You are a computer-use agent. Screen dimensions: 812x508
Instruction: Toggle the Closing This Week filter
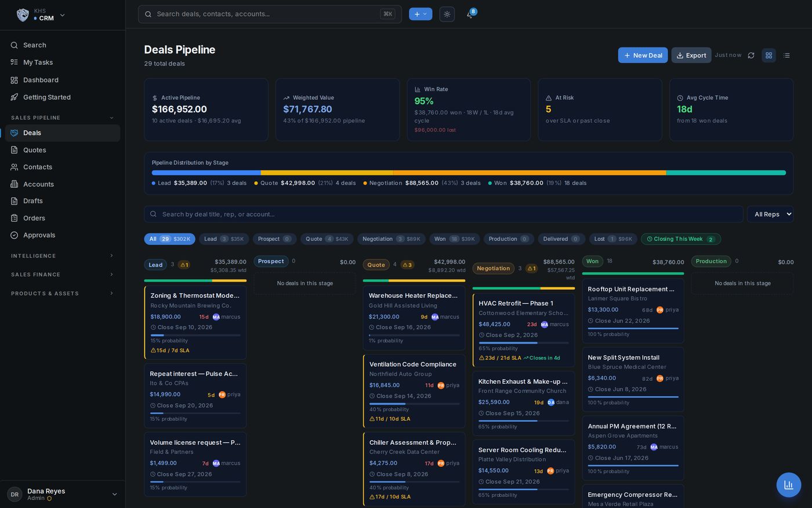[x=681, y=239]
